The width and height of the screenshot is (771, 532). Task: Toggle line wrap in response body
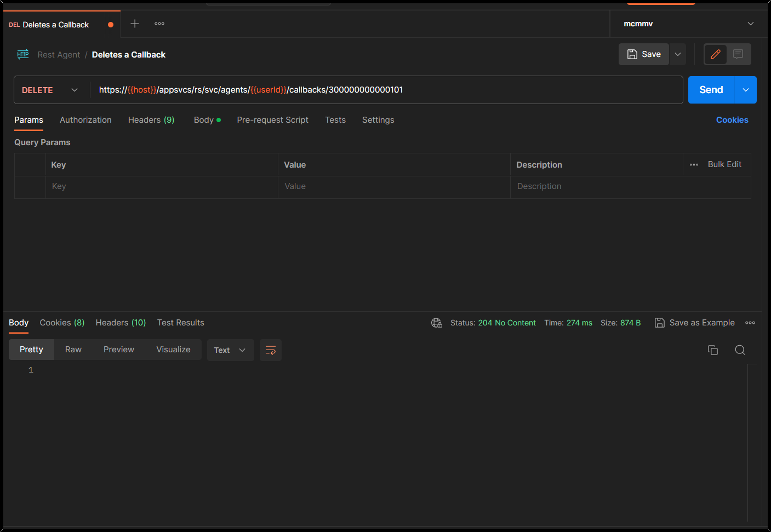click(271, 350)
